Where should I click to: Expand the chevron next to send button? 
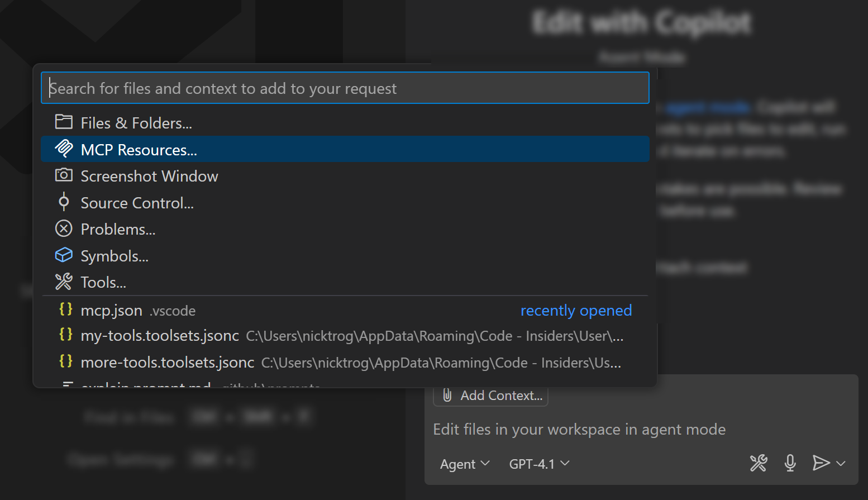click(841, 464)
